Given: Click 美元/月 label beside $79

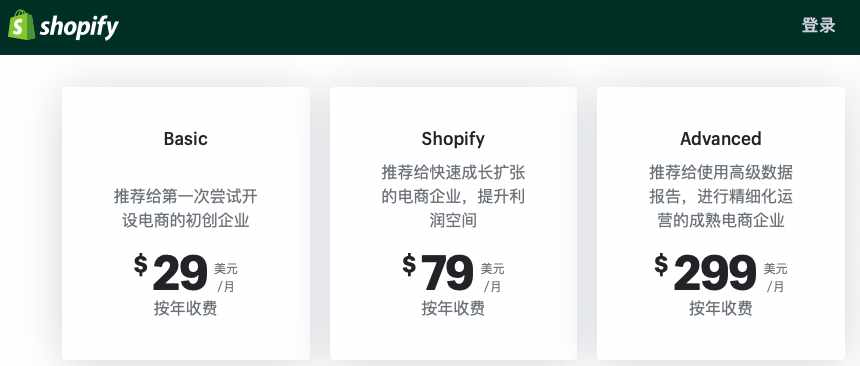Looking at the screenshot, I should [493, 278].
